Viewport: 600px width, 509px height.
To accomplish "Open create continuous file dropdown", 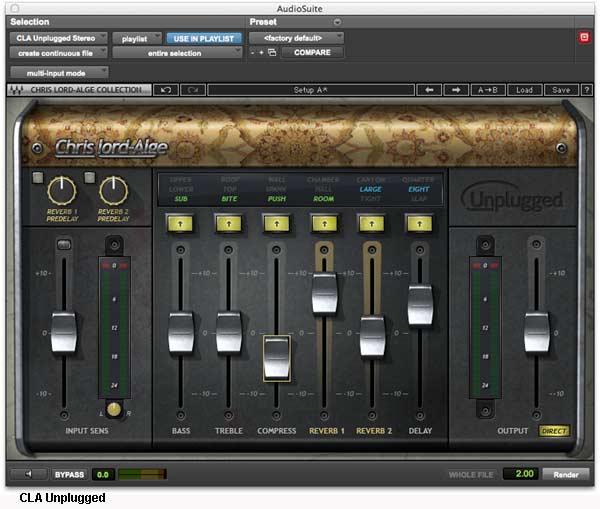I will [59, 53].
